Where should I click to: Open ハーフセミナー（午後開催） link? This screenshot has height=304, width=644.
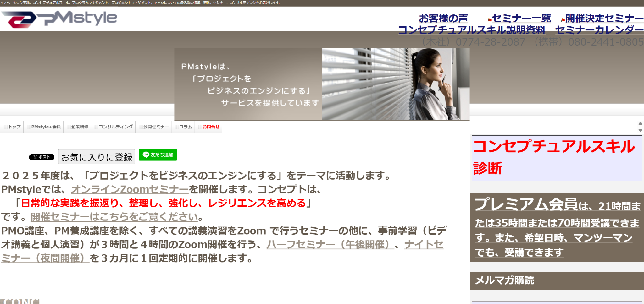point(330,244)
